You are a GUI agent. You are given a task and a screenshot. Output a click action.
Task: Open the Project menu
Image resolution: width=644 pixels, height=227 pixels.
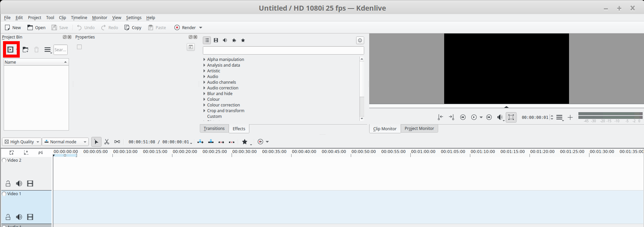[x=34, y=18]
